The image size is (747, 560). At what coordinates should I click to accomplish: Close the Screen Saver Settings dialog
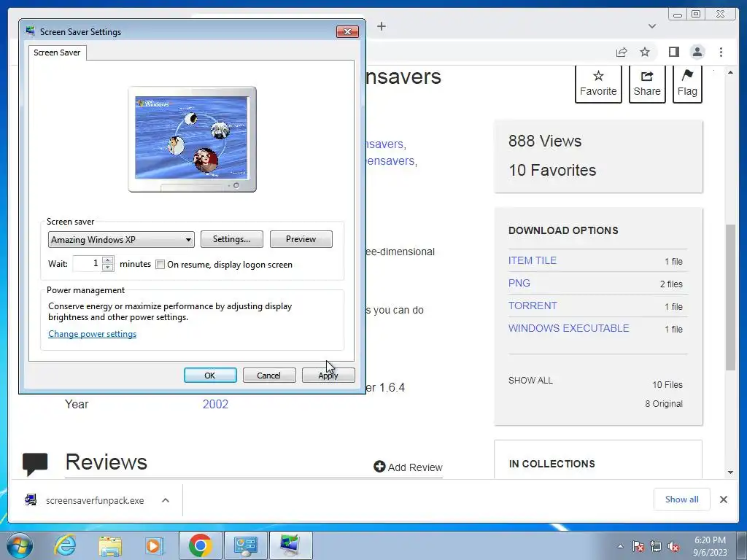(347, 31)
